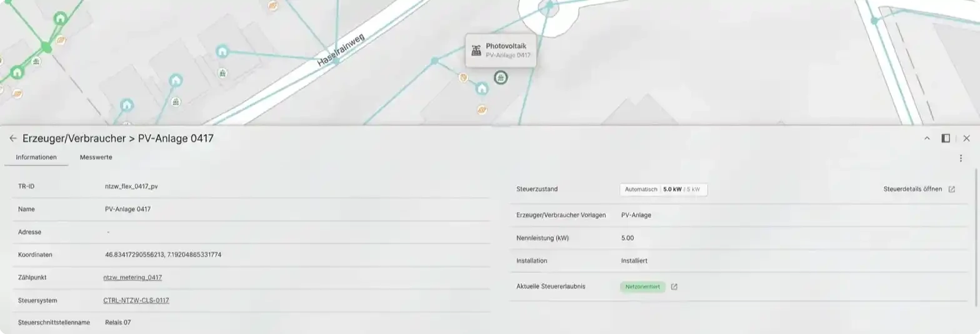Click the Automatisch 5.0 kW Steuerzustand control
The height and width of the screenshot is (334, 980).
[663, 189]
